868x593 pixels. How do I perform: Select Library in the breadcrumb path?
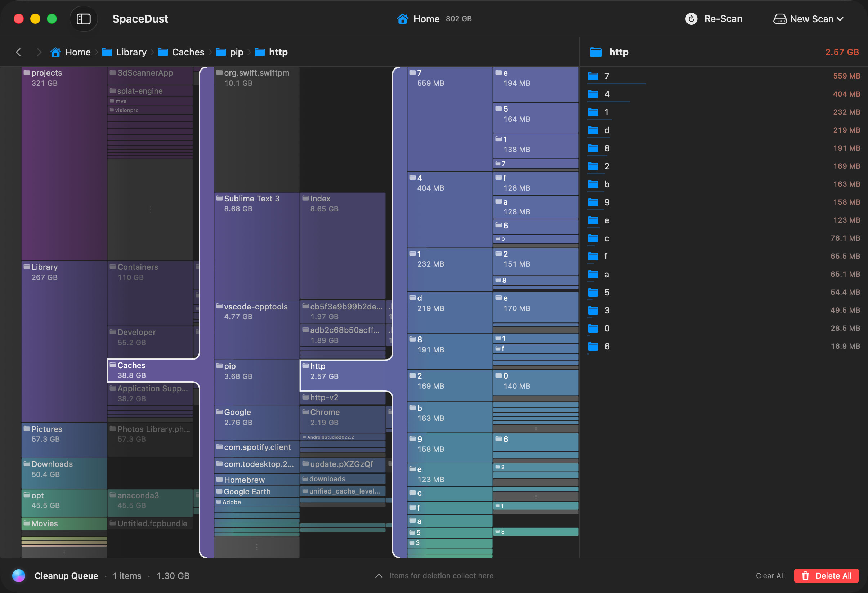[124, 52]
